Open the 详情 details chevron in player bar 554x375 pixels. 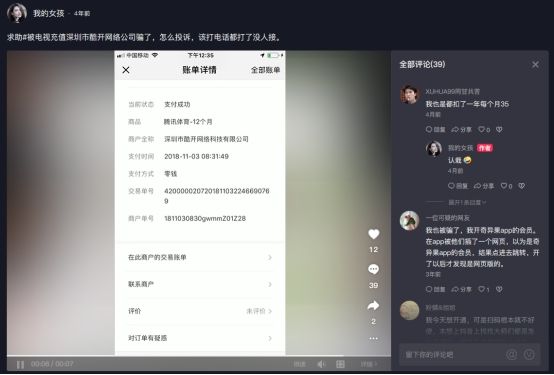(x=369, y=364)
